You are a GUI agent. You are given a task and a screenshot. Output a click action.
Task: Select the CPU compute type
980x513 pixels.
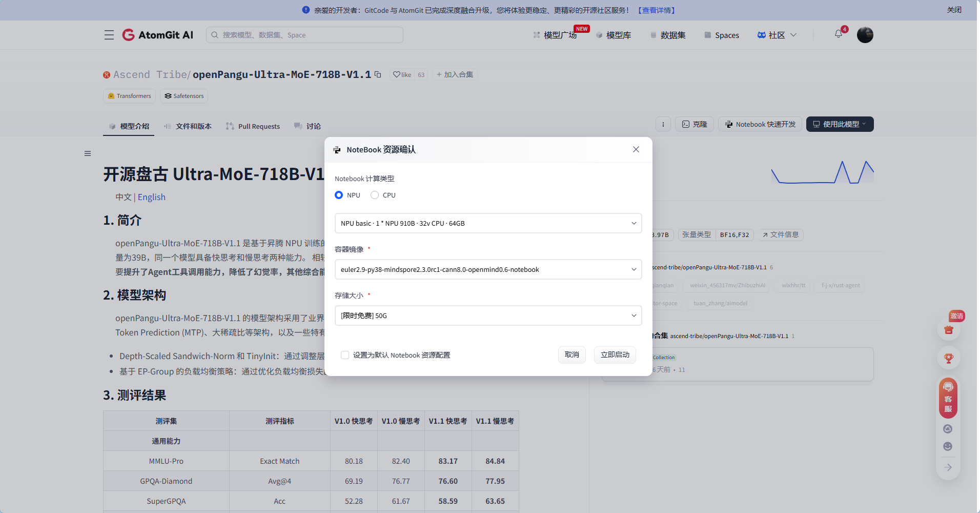(x=375, y=195)
